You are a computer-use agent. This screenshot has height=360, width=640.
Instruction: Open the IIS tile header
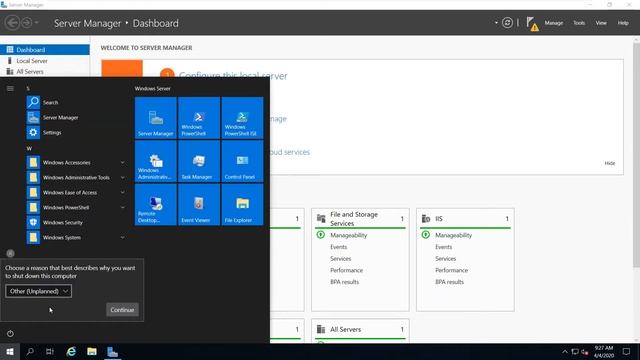click(x=465, y=219)
